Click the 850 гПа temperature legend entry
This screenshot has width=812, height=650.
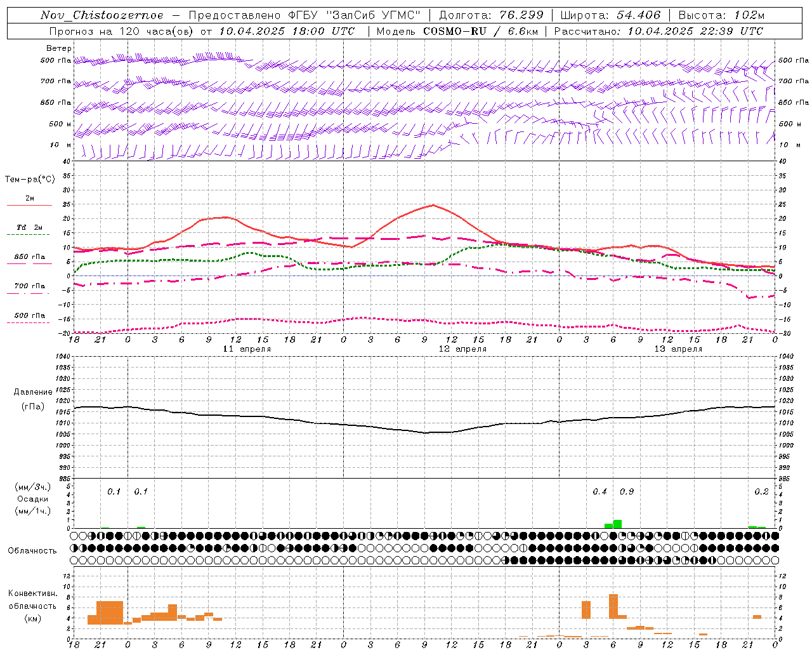tap(30, 257)
